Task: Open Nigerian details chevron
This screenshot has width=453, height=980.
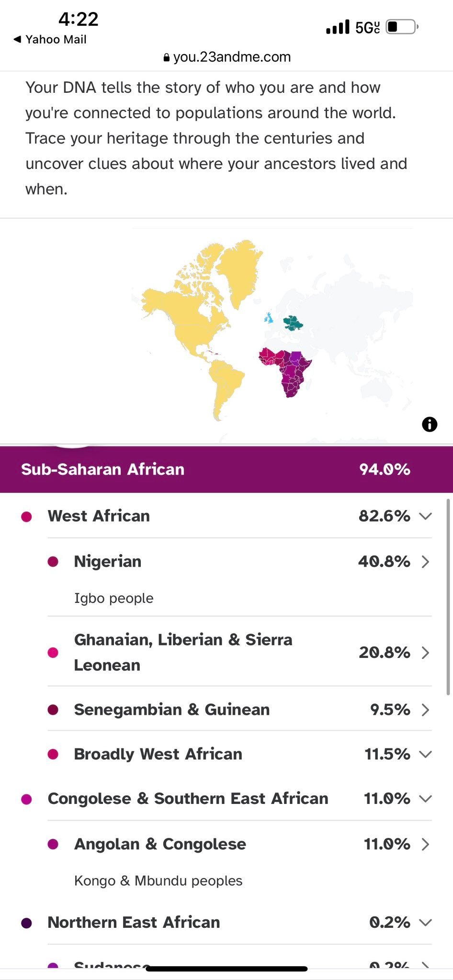Action: [425, 561]
